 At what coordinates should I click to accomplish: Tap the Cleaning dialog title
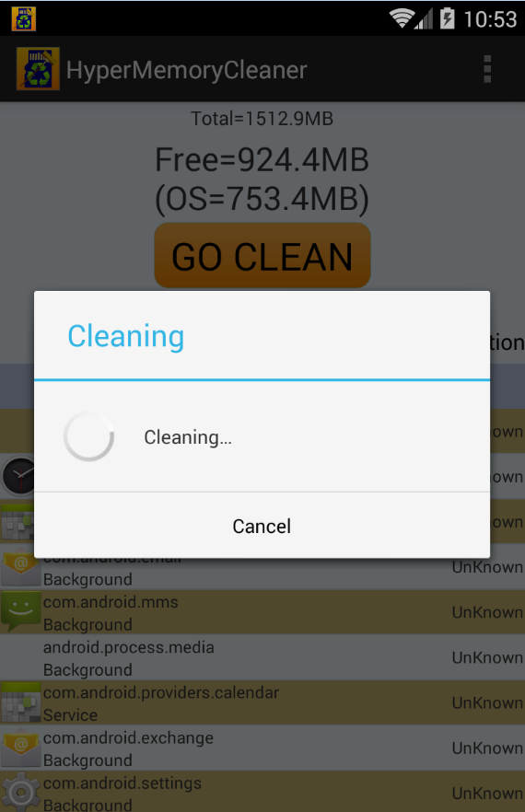tap(126, 336)
